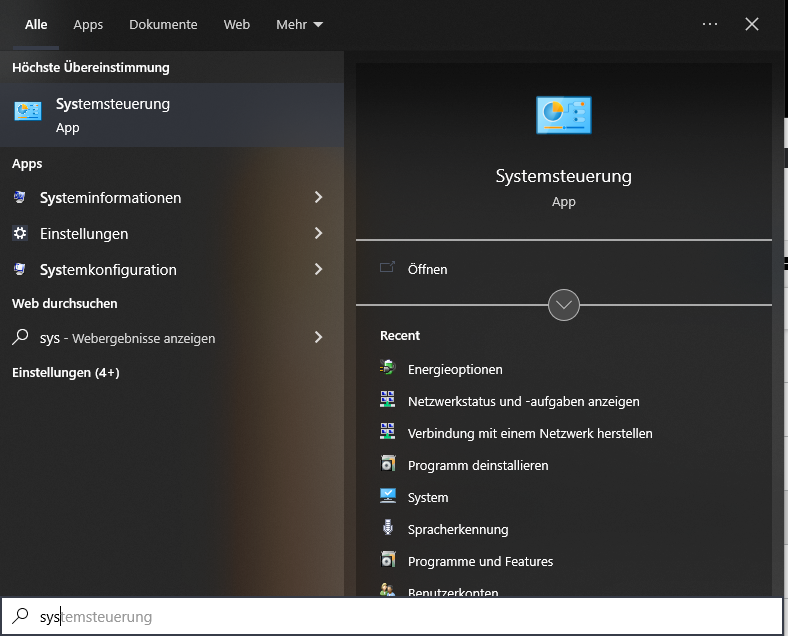Click the Systemkonfiguration app icon
This screenshot has width=788, height=636.
[x=20, y=269]
